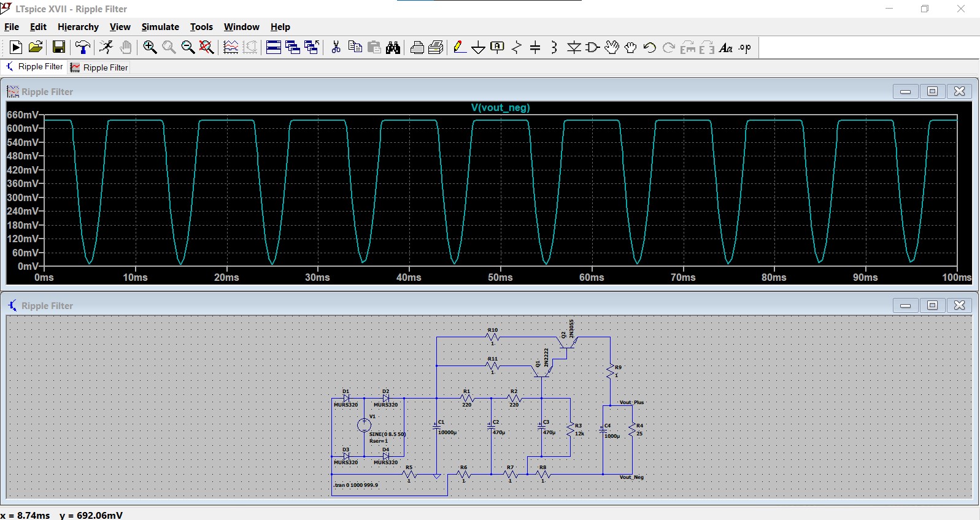Zoom in using the plus magnifier icon
This screenshot has height=520, width=980.
[x=150, y=47]
